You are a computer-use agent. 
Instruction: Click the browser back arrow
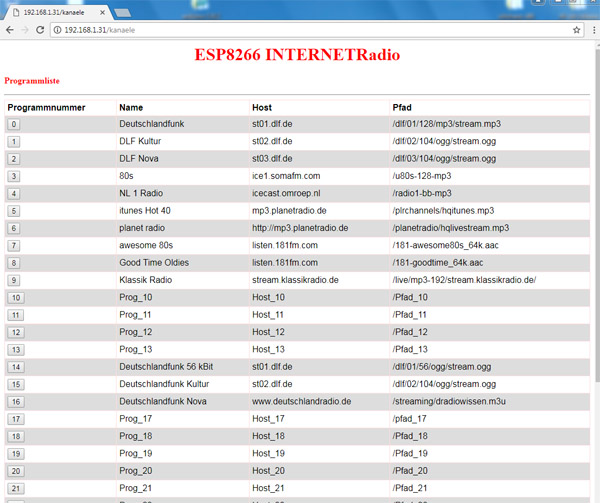coord(10,31)
